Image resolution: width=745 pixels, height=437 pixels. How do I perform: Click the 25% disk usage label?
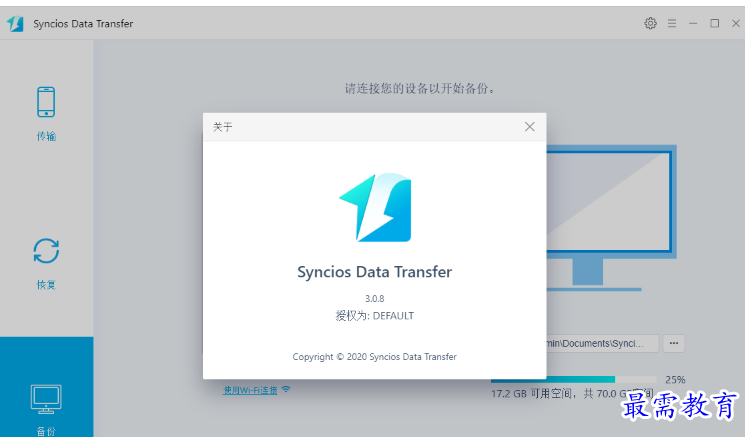coord(675,380)
